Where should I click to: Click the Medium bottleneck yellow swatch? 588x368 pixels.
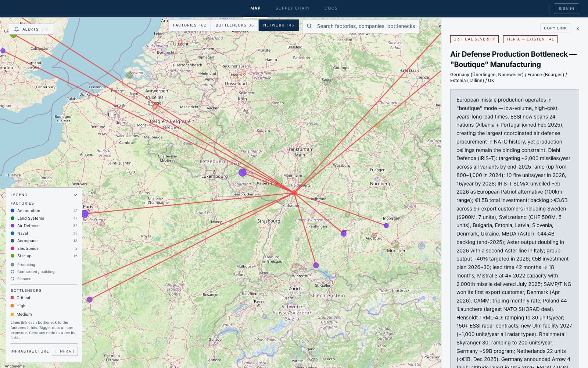coord(12,314)
